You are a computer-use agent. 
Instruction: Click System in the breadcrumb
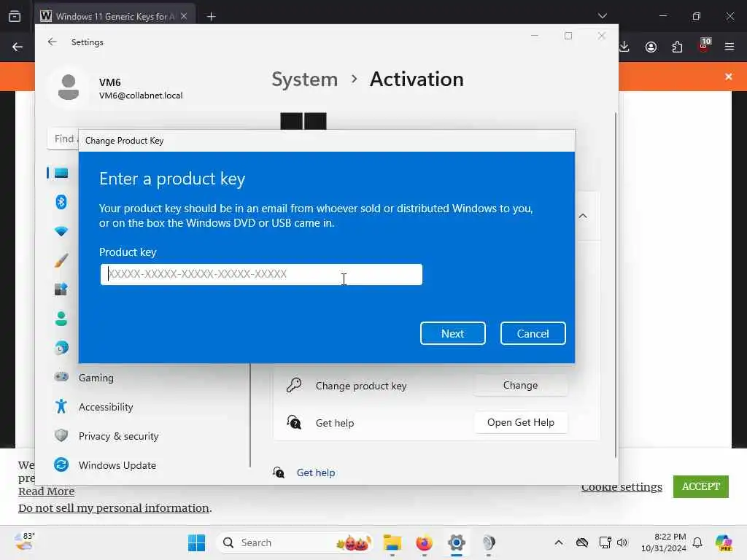coord(304,79)
